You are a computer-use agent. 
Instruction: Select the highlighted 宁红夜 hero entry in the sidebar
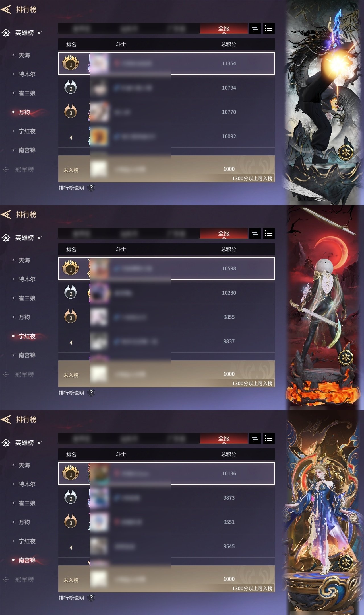pos(27,336)
